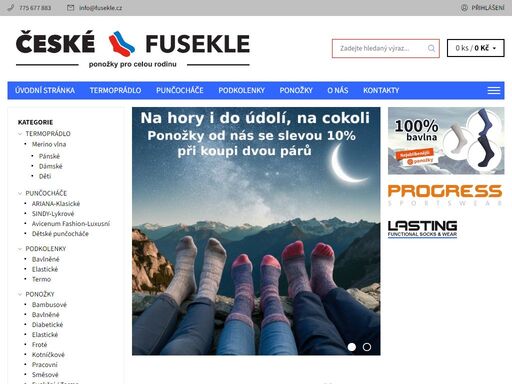Click the user login icon

click(x=464, y=7)
